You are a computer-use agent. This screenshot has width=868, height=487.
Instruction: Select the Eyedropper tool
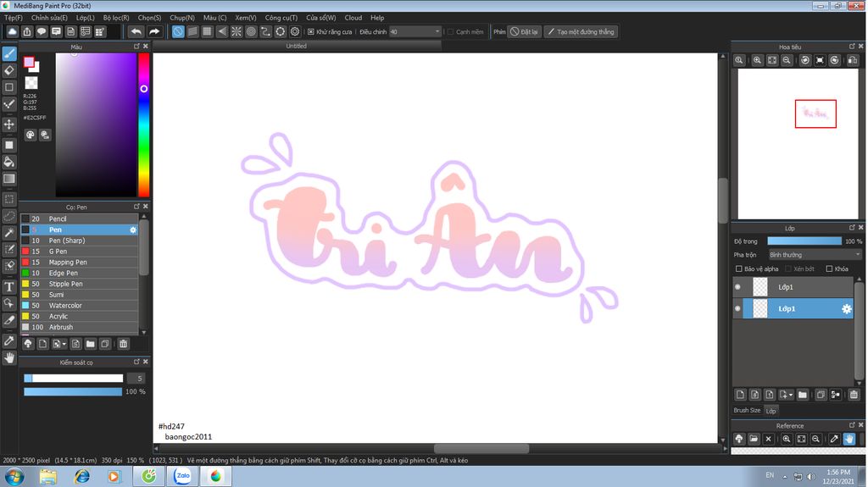pos(9,340)
